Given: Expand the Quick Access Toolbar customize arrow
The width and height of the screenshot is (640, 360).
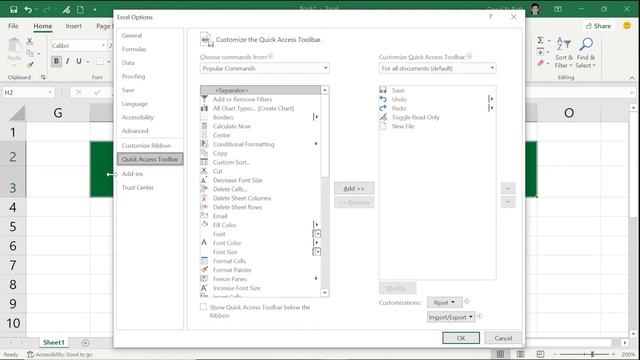Looking at the screenshot, I should coord(94,9).
